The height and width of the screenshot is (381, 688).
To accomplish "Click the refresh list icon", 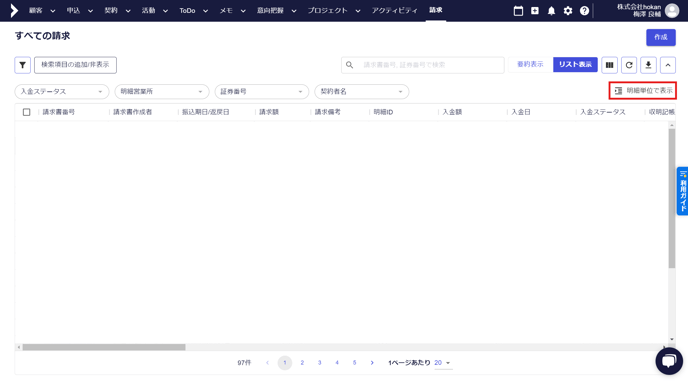I will tap(629, 65).
